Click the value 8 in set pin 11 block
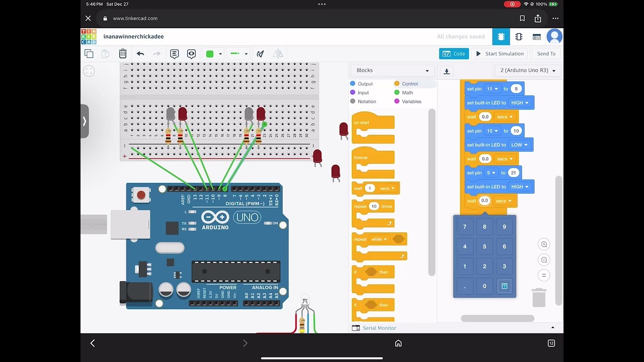The width and height of the screenshot is (644, 362). point(516,89)
